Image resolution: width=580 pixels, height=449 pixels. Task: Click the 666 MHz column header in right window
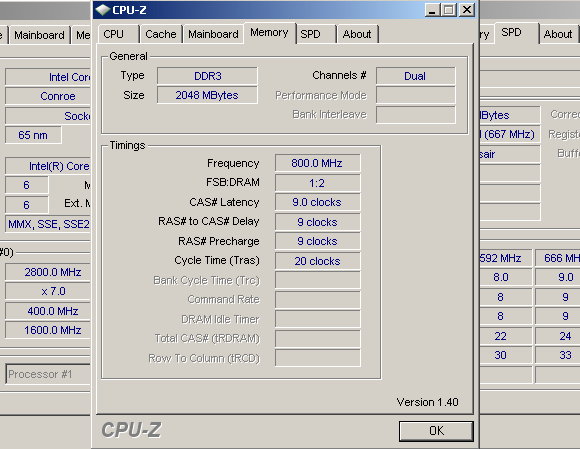(557, 258)
